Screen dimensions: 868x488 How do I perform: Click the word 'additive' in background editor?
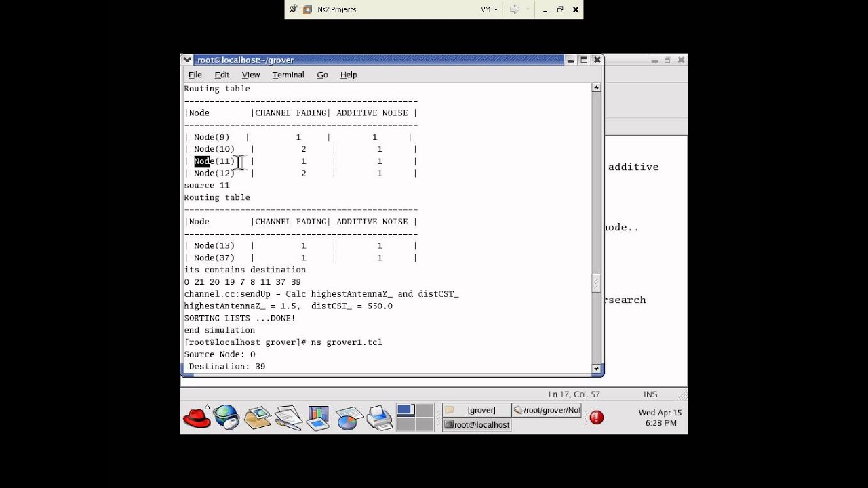633,167
